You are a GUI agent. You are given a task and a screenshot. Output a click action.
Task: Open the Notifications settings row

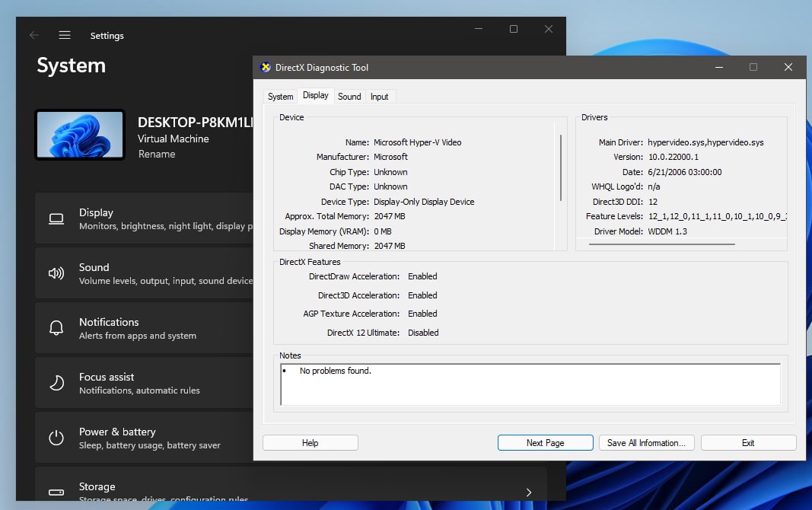click(x=145, y=328)
